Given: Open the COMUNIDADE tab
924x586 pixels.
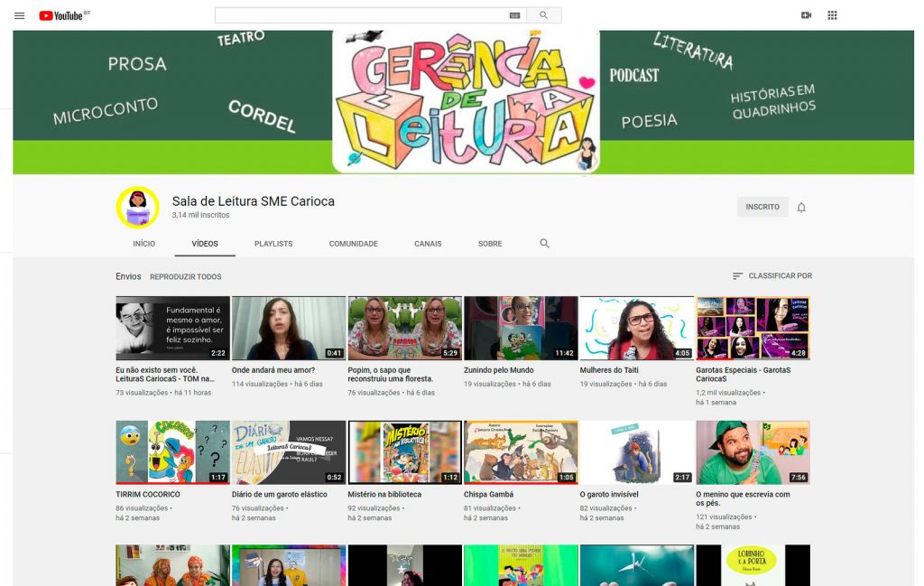Looking at the screenshot, I should [353, 244].
